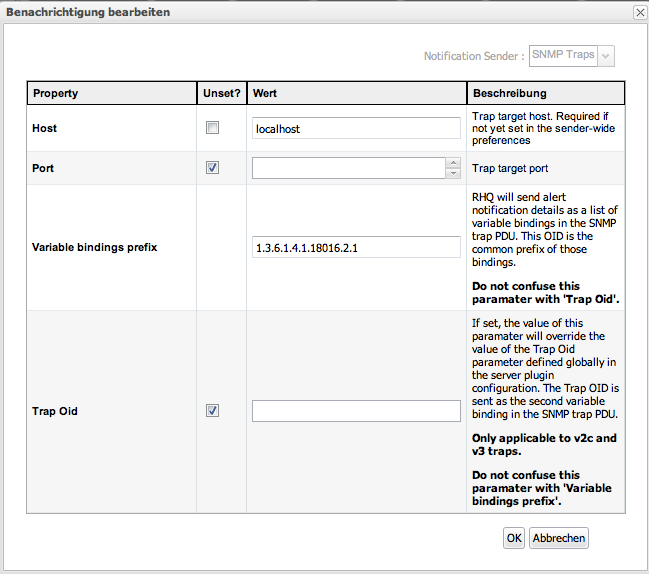The image size is (649, 574).
Task: Click the Host value field containing localhost
Action: (x=356, y=128)
